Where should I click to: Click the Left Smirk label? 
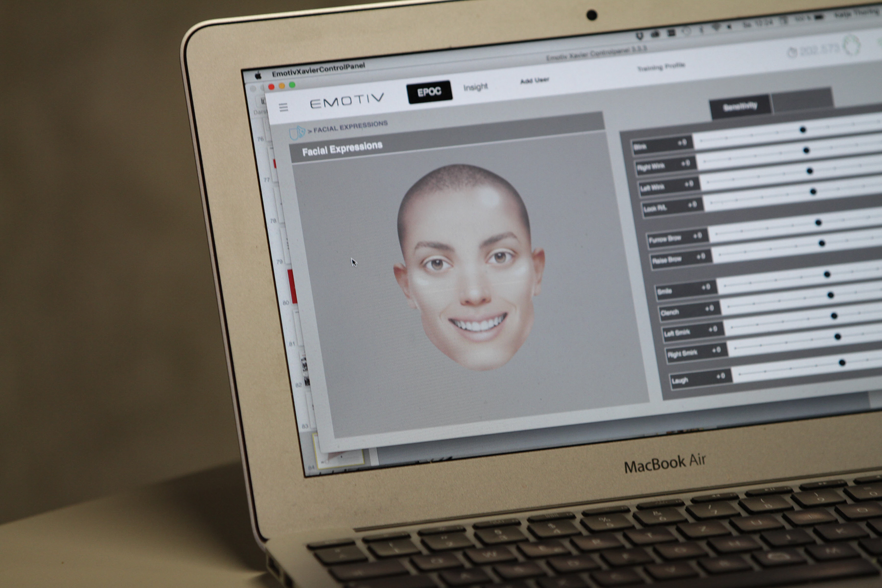(677, 334)
